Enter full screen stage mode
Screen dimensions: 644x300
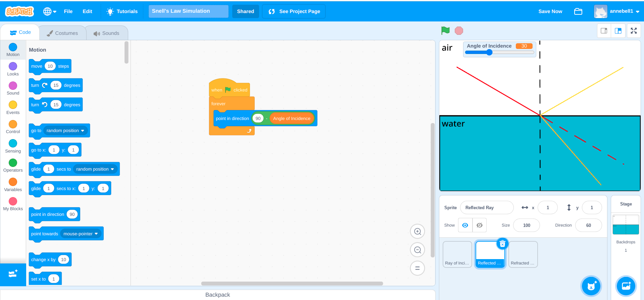[634, 31]
